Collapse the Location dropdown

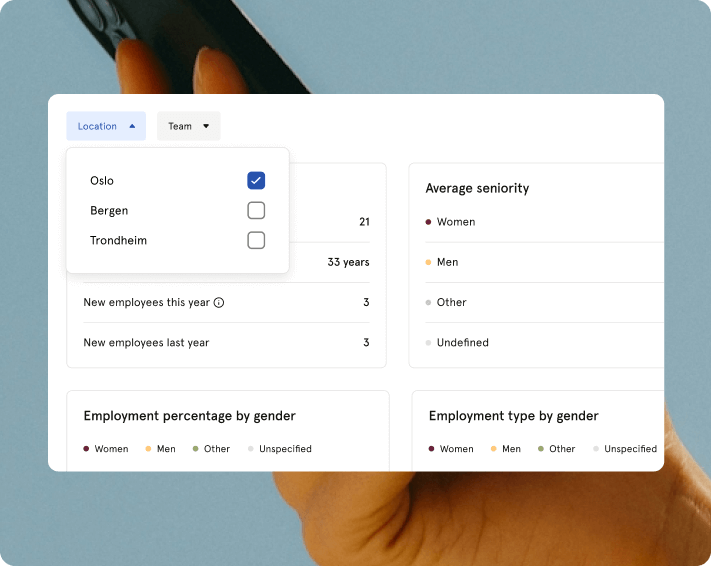[x=106, y=126]
